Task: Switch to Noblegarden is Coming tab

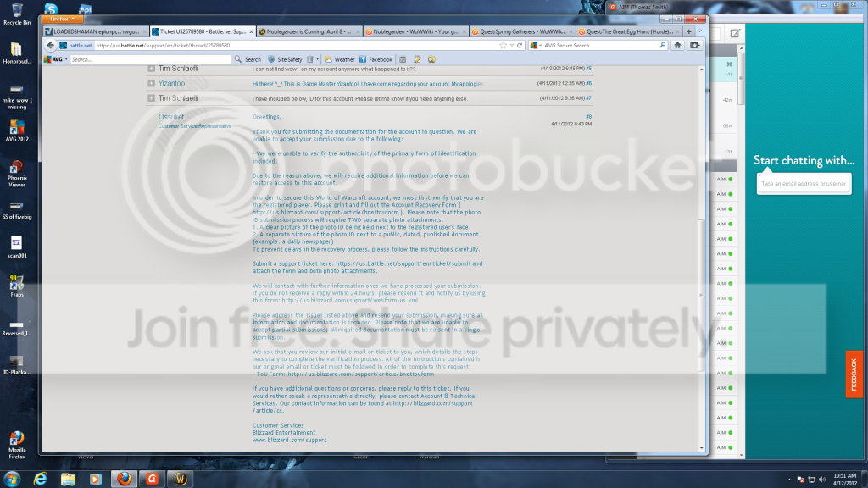Action: coord(309,31)
